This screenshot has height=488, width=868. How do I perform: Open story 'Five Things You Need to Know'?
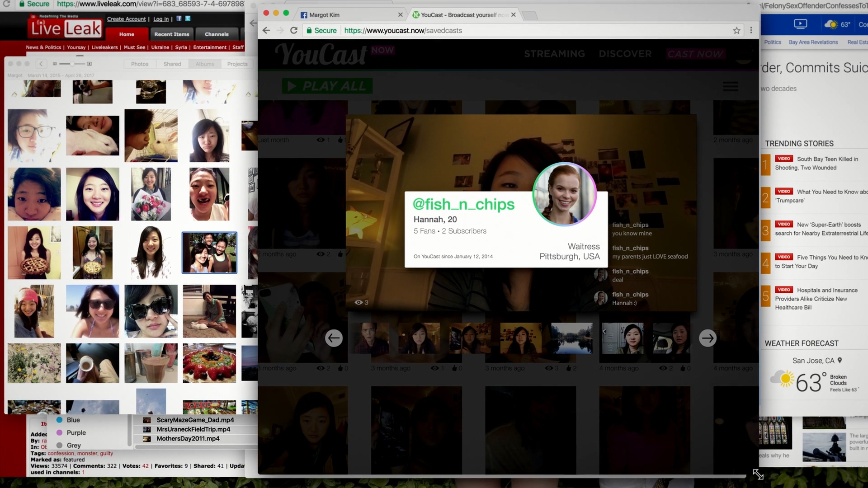coord(821,262)
